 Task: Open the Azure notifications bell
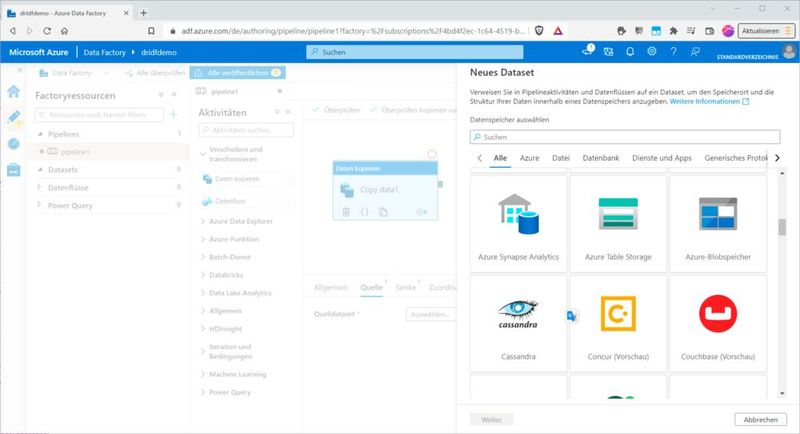tap(630, 51)
